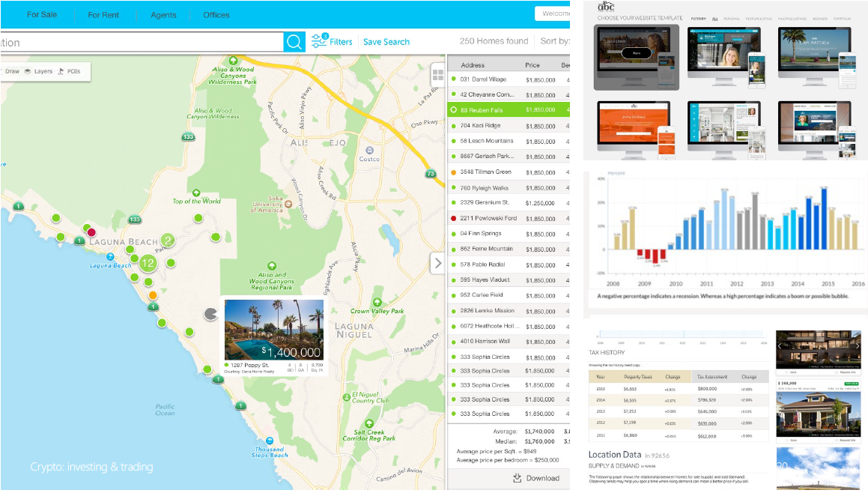868x499 pixels.
Task: Click the timeline slider above Tax History
Action: click(679, 336)
